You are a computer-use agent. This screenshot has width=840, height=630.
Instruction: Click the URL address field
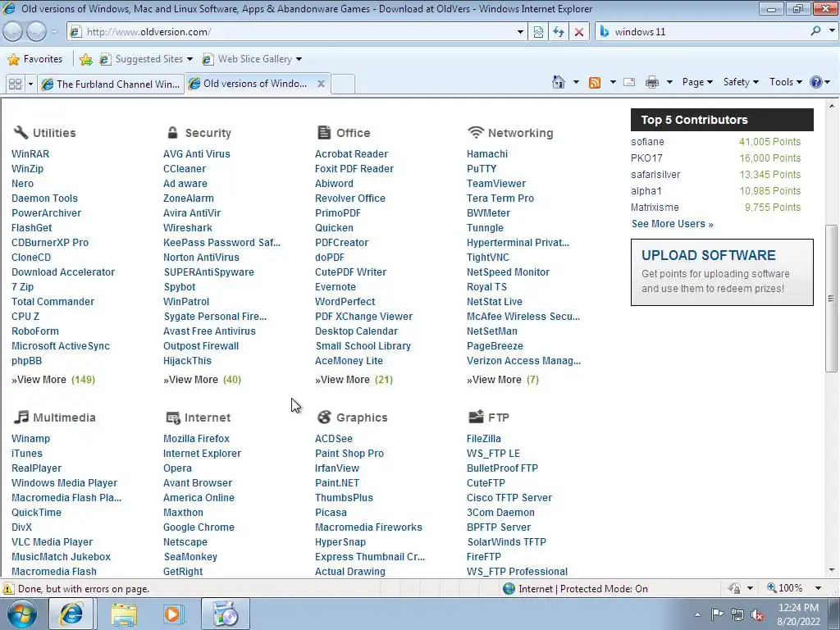(297, 32)
